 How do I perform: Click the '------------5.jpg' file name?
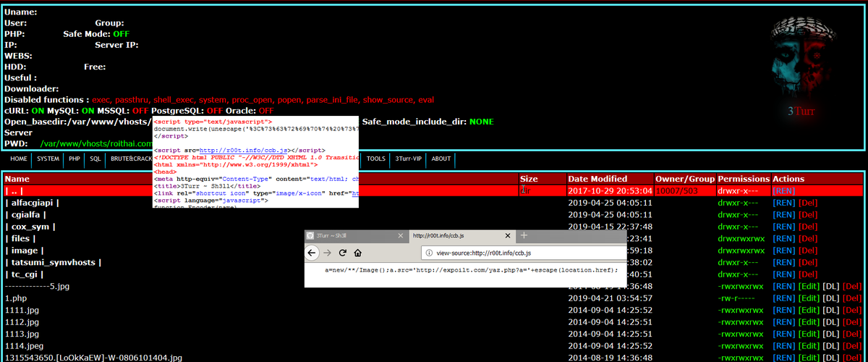[38, 286]
